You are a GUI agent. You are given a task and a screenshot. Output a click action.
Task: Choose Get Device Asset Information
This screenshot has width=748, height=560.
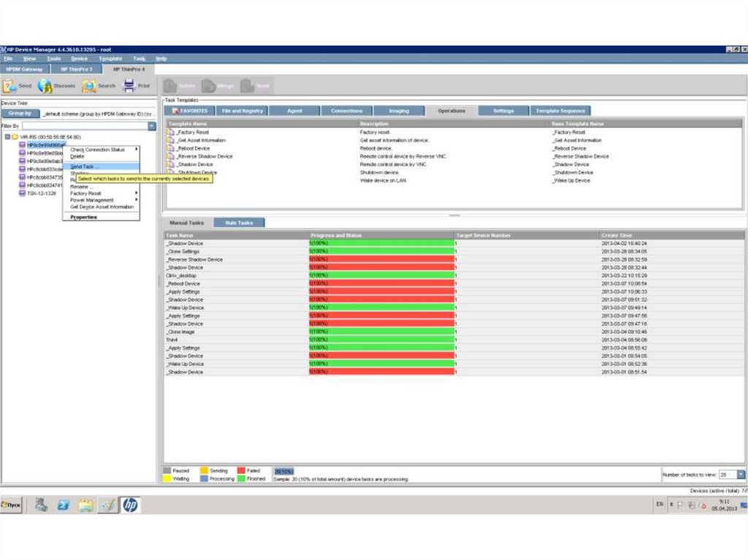(x=101, y=207)
